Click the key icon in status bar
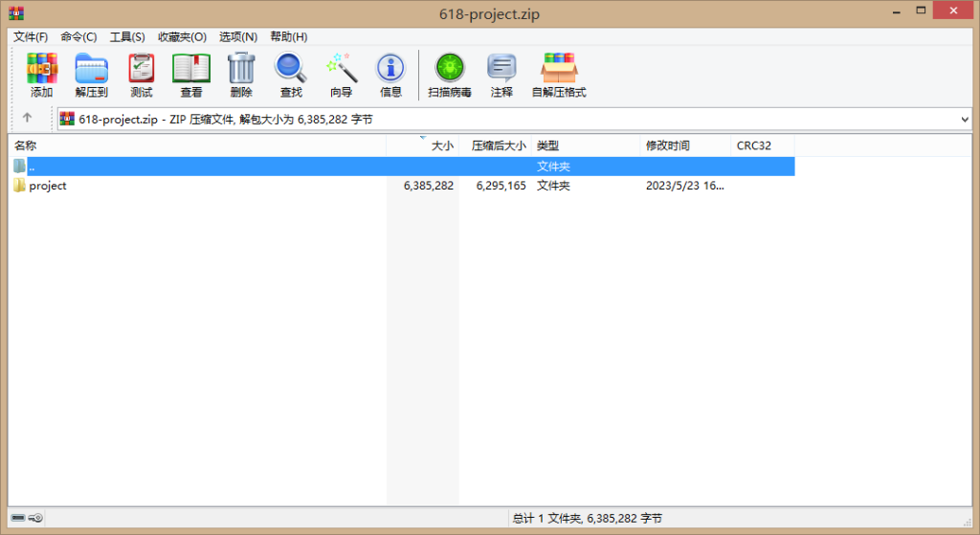The height and width of the screenshot is (535, 980). point(35,518)
